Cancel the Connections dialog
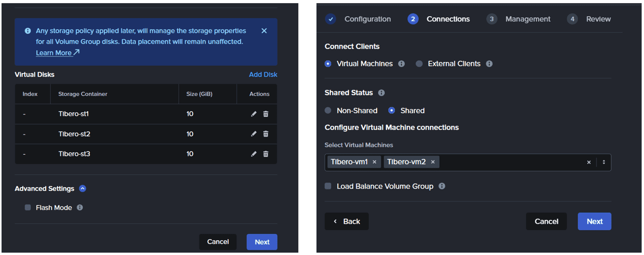The width and height of the screenshot is (644, 255). (547, 221)
